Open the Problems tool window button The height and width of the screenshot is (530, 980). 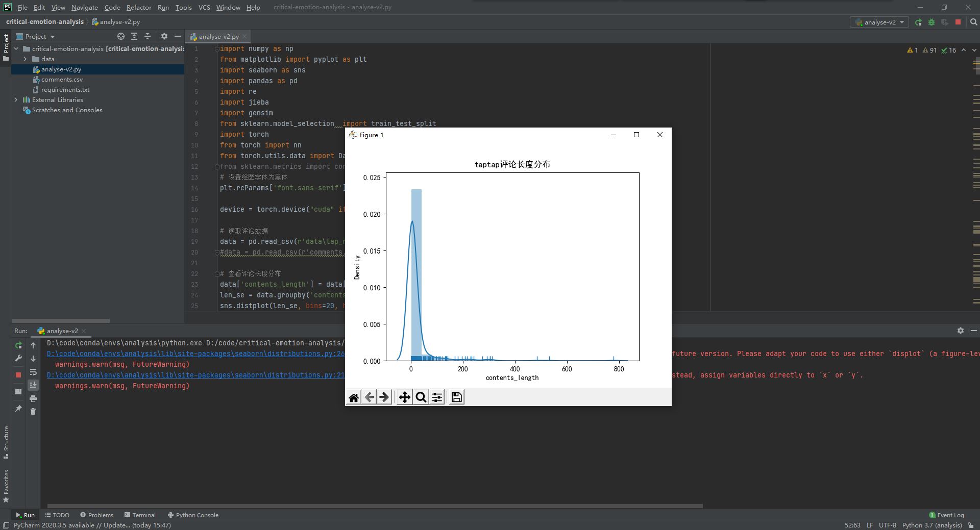click(96, 515)
